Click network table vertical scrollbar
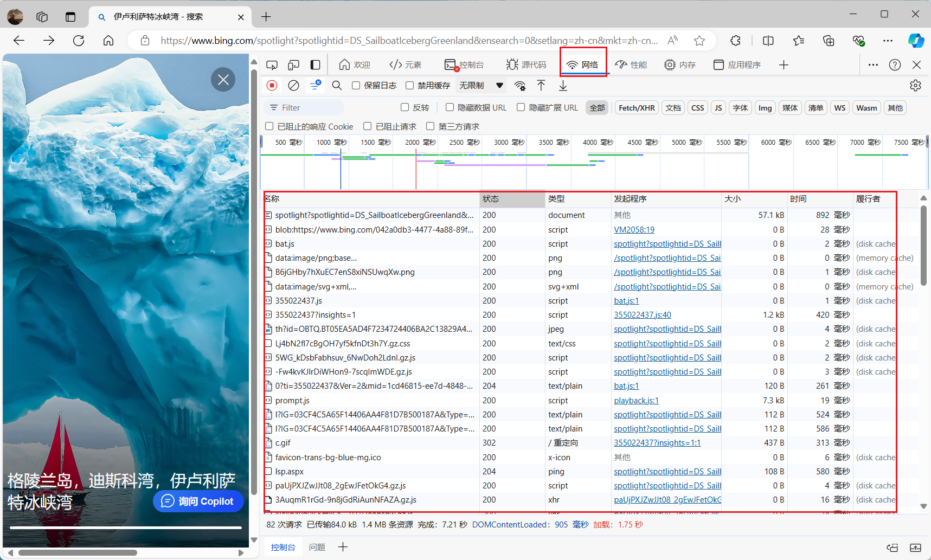Image resolution: width=931 pixels, height=560 pixels. 923,246
